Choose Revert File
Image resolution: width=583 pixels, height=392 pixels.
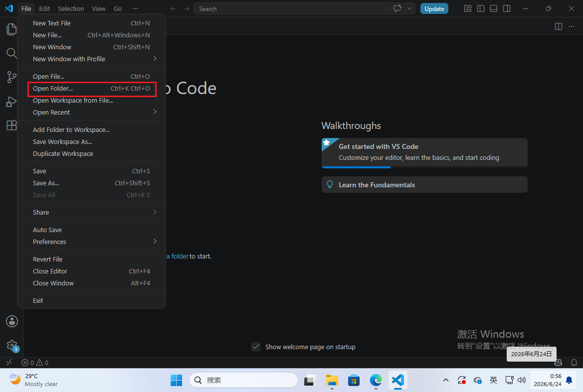(x=91, y=259)
